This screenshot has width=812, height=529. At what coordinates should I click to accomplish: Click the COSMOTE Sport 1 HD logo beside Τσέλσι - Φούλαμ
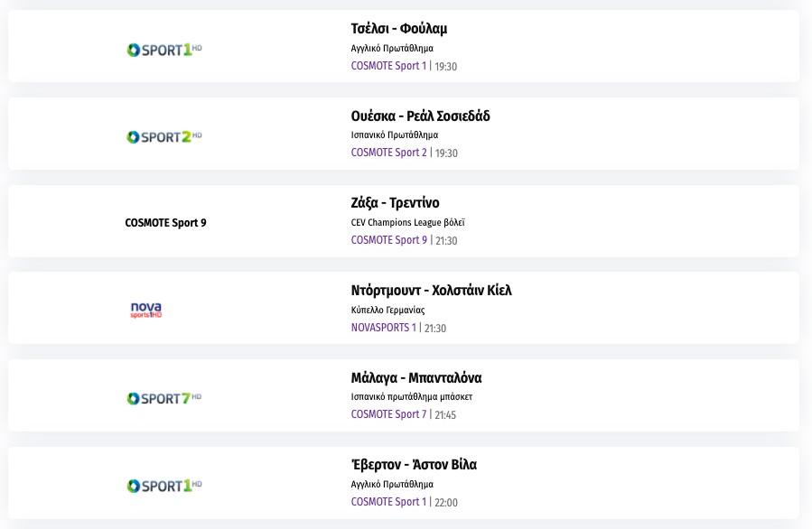click(164, 50)
